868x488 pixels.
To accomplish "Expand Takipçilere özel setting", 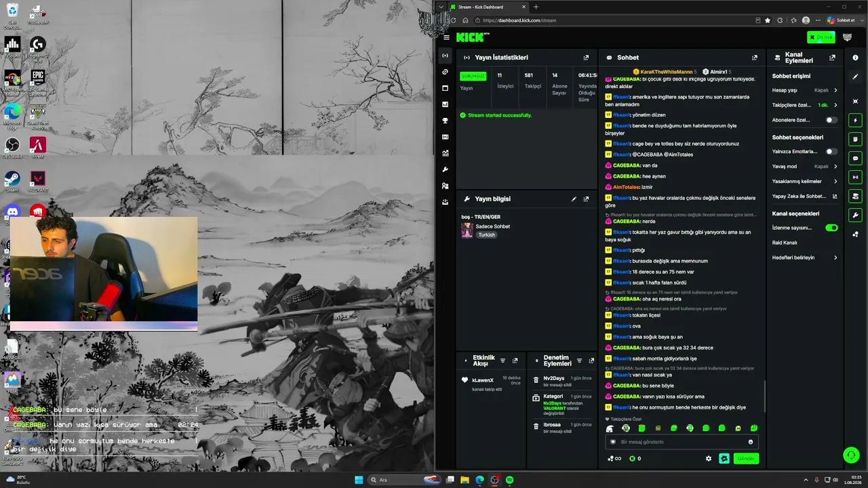I will [805, 105].
